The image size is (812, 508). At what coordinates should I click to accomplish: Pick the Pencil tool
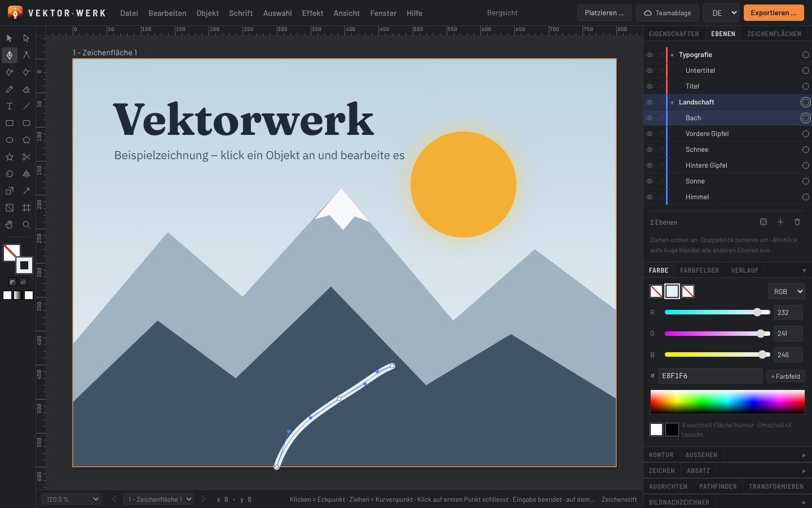pyautogui.click(x=10, y=89)
